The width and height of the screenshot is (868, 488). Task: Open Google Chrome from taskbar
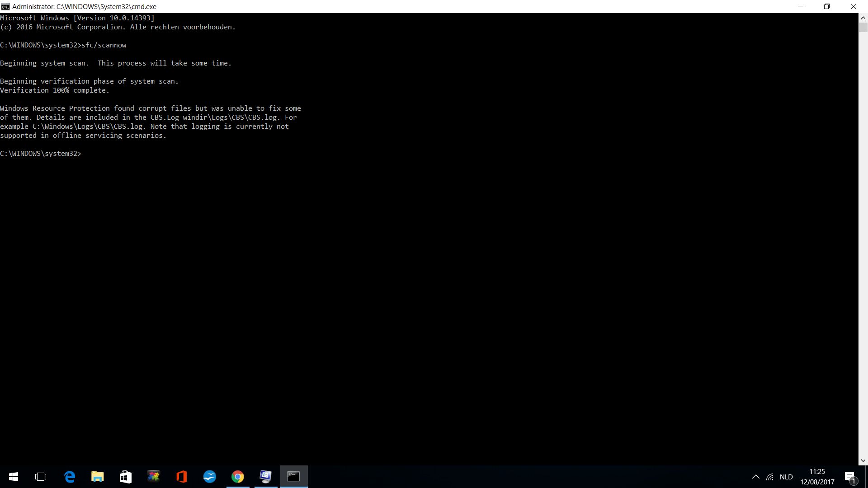point(238,477)
